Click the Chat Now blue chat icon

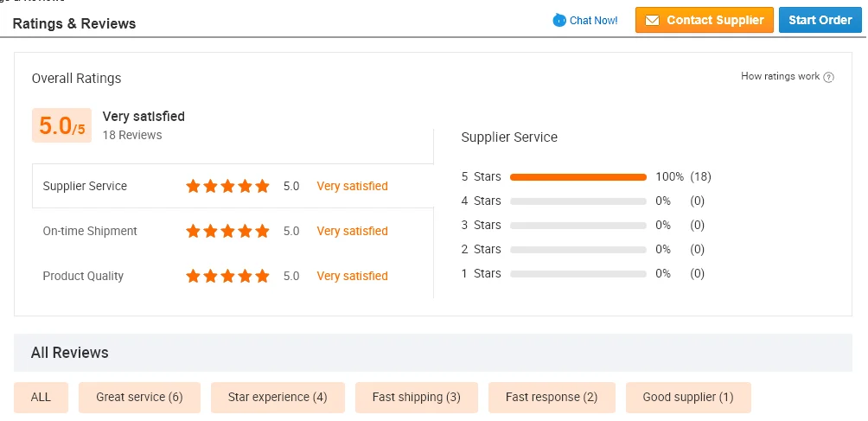click(x=558, y=20)
